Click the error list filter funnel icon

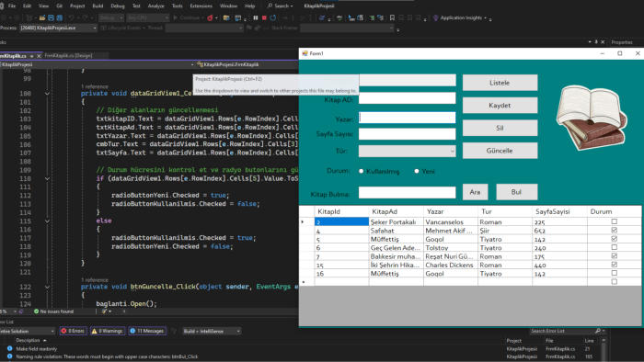[174, 331]
